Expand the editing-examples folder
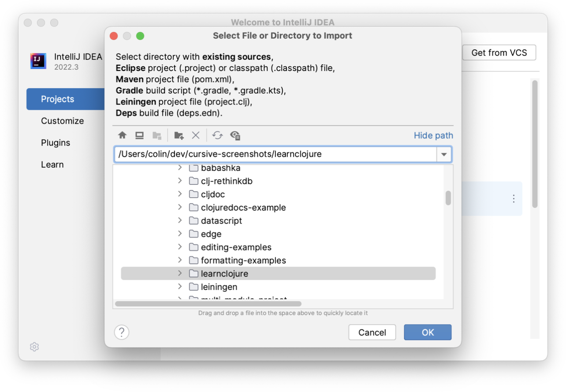The height and width of the screenshot is (392, 566). tap(180, 247)
